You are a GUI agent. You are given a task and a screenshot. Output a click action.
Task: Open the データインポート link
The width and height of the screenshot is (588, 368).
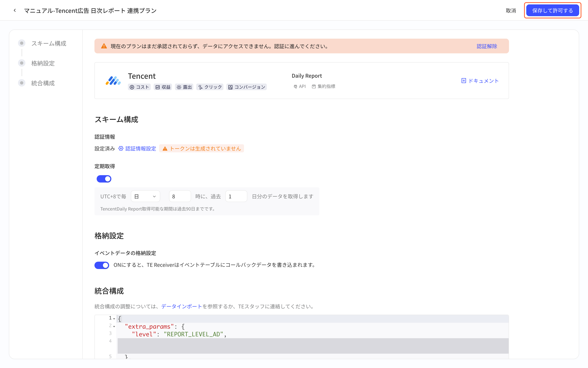pyautogui.click(x=182, y=306)
